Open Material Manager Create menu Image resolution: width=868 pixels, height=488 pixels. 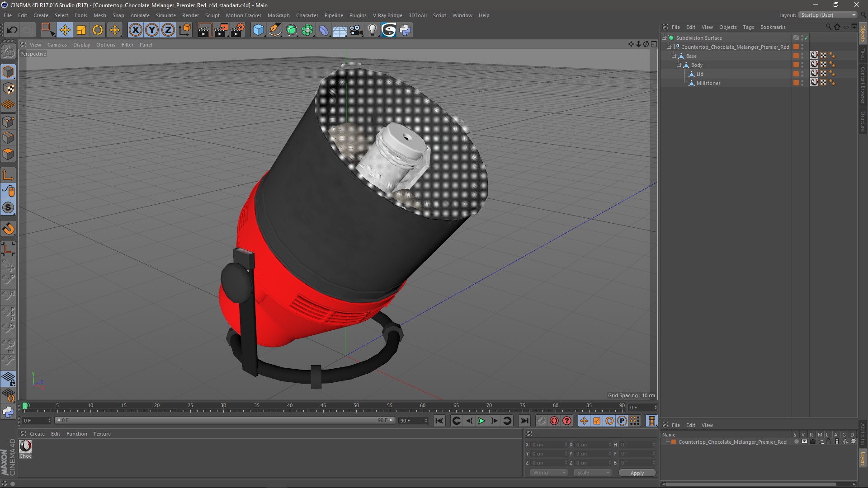(x=37, y=434)
